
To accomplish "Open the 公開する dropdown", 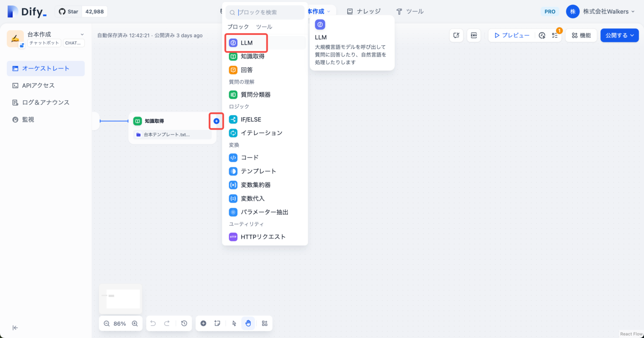I will tap(619, 36).
